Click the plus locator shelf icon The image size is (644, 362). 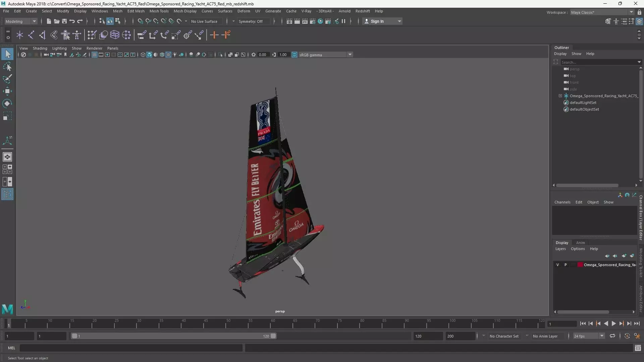(214, 35)
